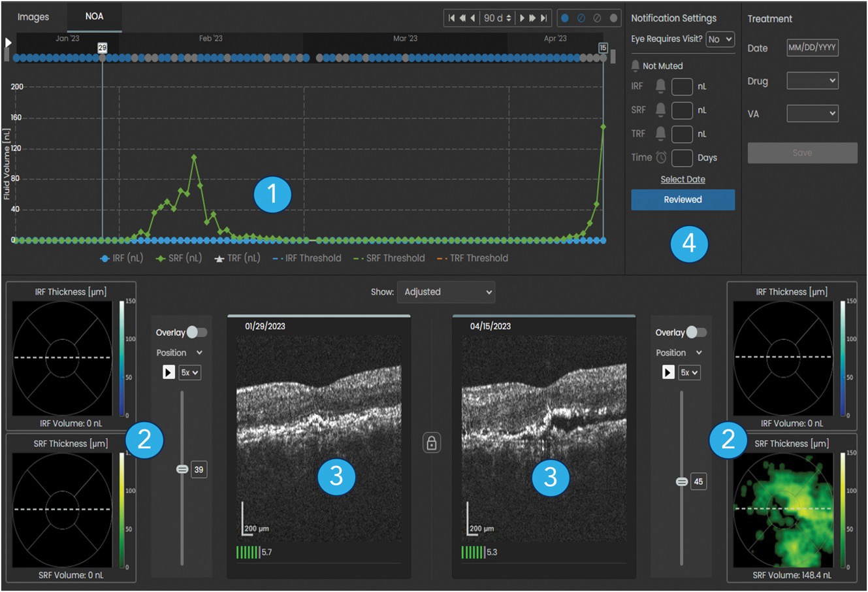Open the Drug dropdown in Treatment
The image size is (868, 592).
click(x=812, y=81)
